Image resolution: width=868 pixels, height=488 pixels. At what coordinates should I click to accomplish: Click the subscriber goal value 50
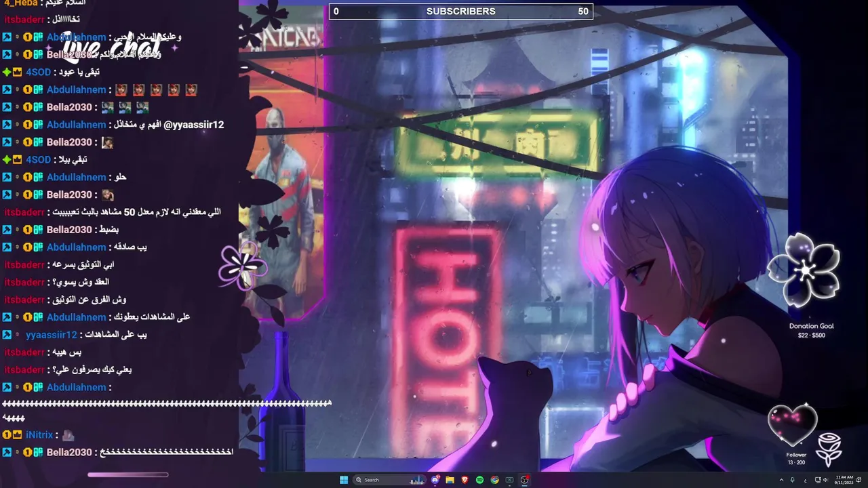pos(583,12)
